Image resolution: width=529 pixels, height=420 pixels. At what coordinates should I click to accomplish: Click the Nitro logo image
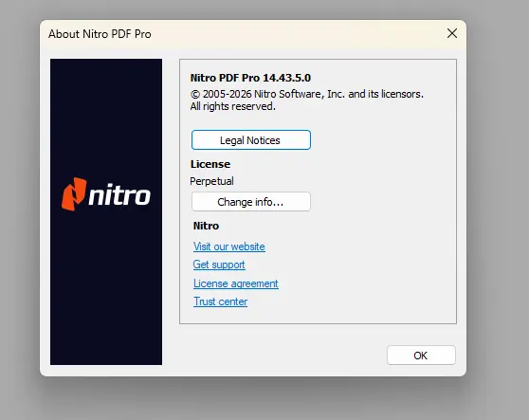click(106, 211)
